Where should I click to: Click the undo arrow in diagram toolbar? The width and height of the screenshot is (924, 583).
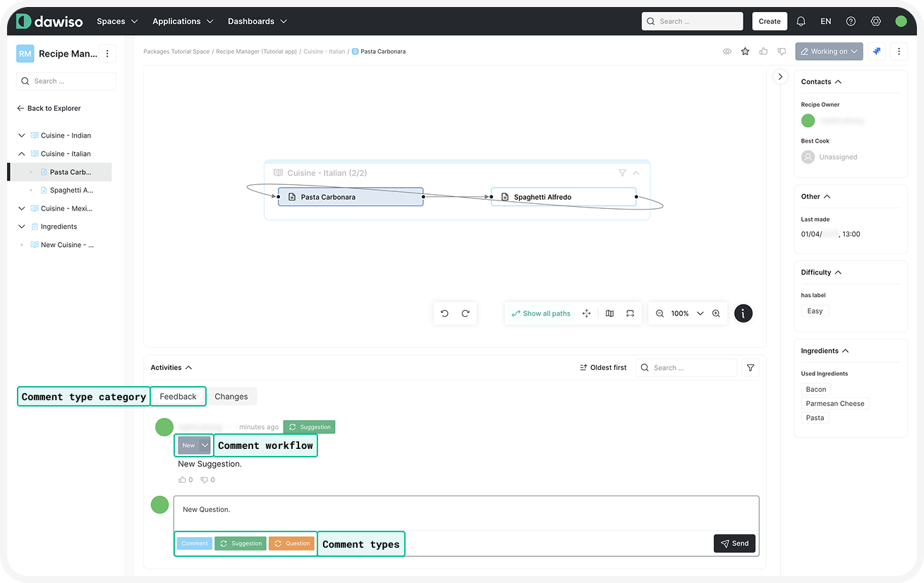tap(444, 313)
